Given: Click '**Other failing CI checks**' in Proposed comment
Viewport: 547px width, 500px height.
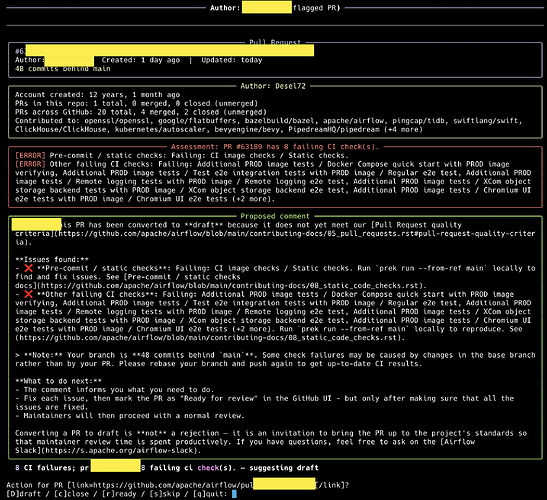Looking at the screenshot, I should (x=97, y=294).
